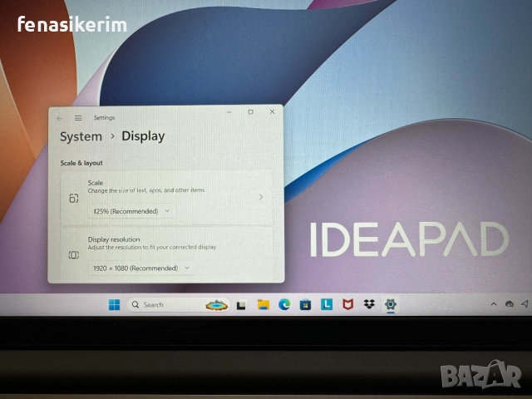Open the Display resolution 1920 × 1080 dropdown
The height and width of the screenshot is (399, 532).
point(140,268)
